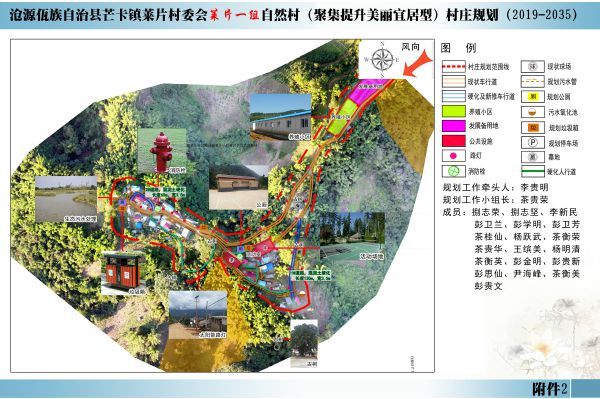
Task: Pick the magenta 发展备用地 legend swatch
Action: (x=453, y=126)
